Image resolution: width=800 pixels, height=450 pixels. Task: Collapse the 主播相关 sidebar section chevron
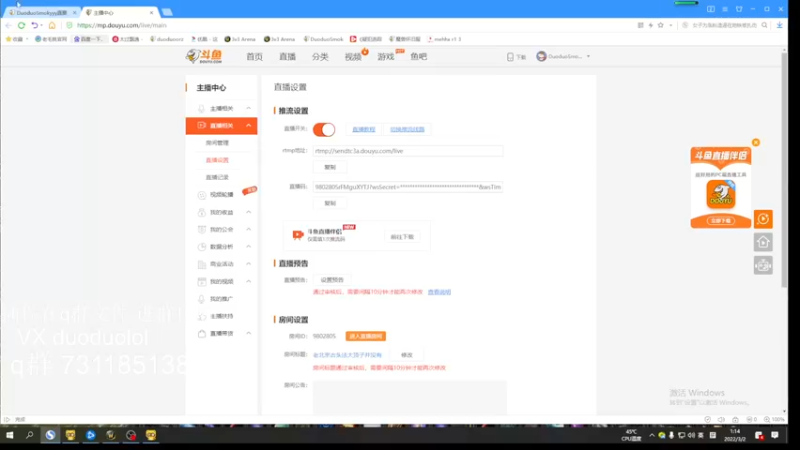(x=248, y=108)
